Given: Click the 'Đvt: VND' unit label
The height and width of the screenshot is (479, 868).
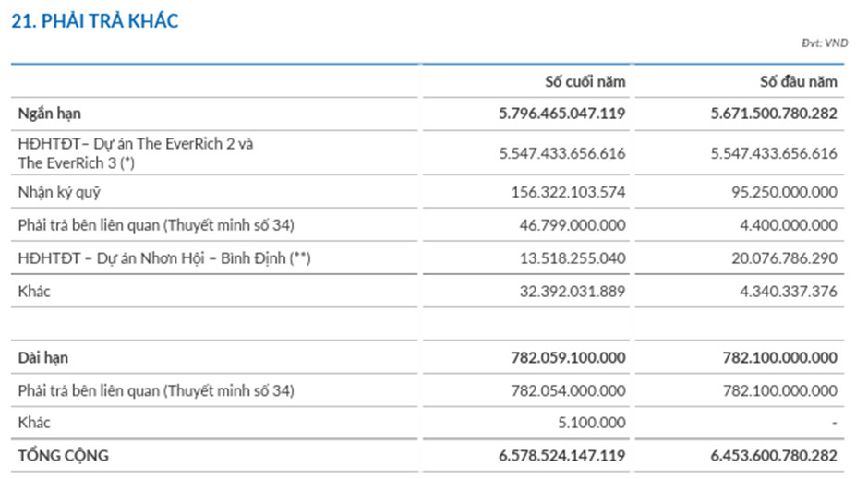Looking at the screenshot, I should 824,43.
